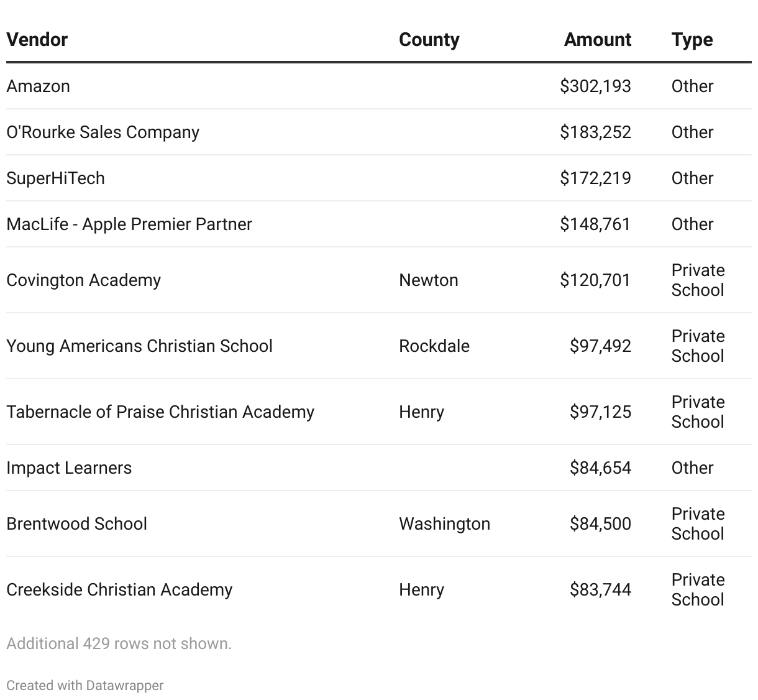
Task: Click Creekside Christian Academy name
Action: pyautogui.click(x=119, y=590)
